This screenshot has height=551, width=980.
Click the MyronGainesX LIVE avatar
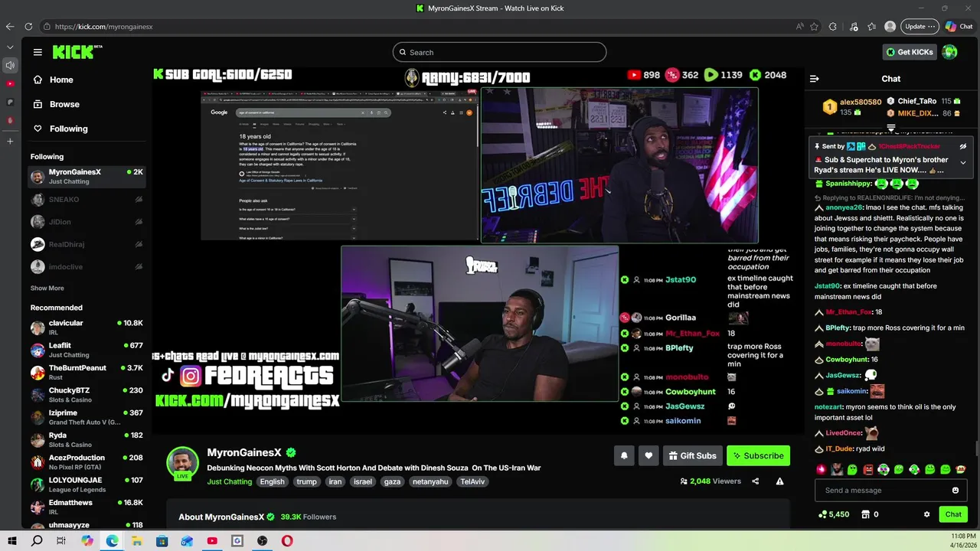coord(183,463)
